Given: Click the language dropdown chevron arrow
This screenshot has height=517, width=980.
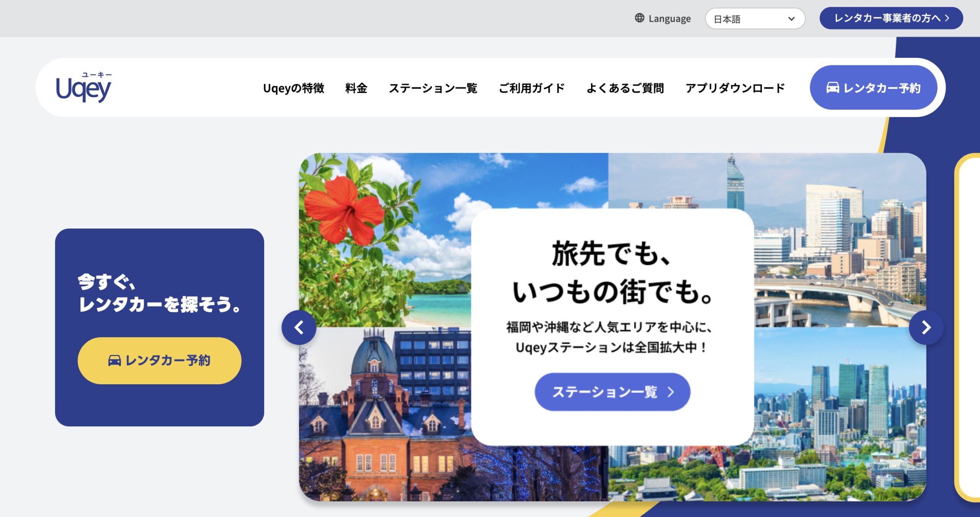Looking at the screenshot, I should point(792,19).
